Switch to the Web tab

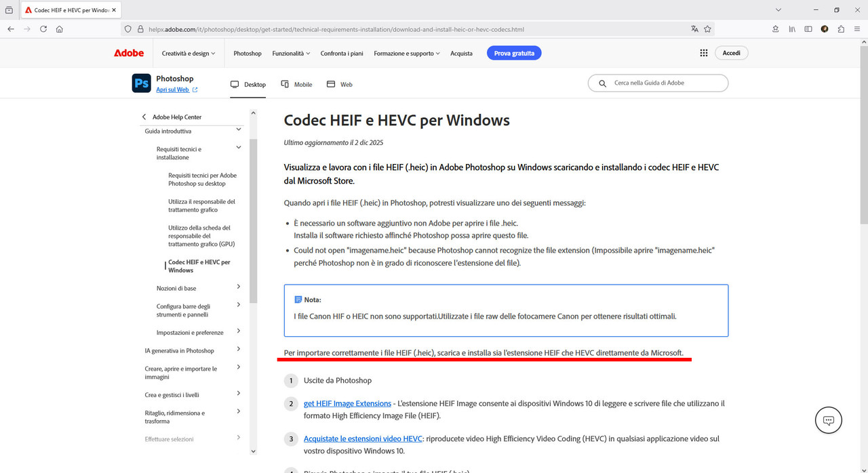tap(339, 85)
